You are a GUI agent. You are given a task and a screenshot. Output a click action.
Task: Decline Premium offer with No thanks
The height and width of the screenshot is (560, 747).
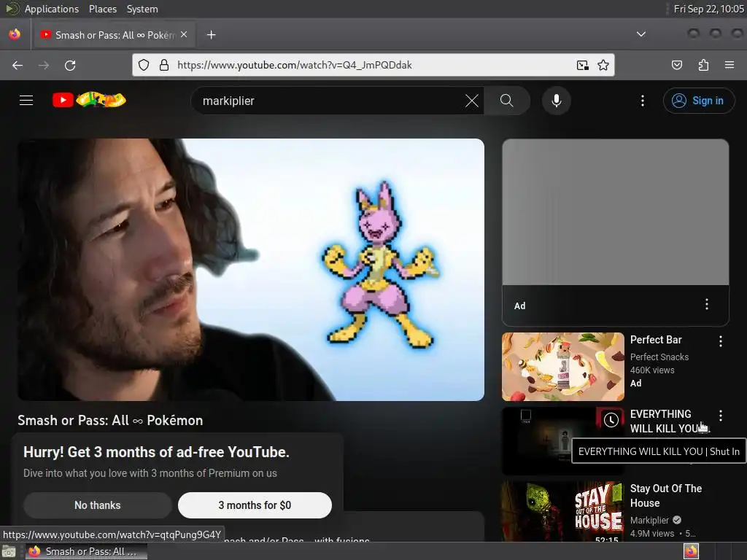click(x=98, y=505)
